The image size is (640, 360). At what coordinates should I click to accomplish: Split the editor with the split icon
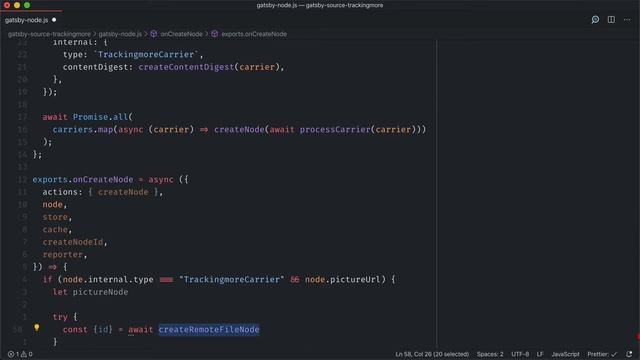pyautogui.click(x=611, y=20)
